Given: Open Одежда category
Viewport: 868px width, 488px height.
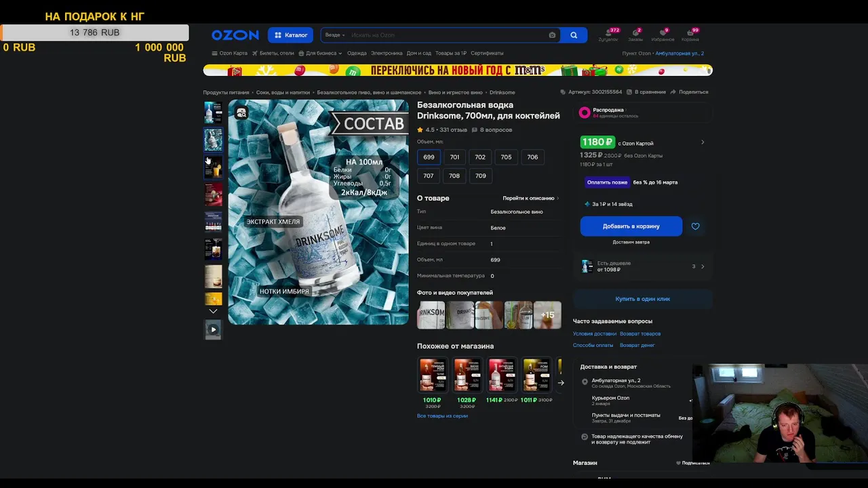Looking at the screenshot, I should (357, 53).
